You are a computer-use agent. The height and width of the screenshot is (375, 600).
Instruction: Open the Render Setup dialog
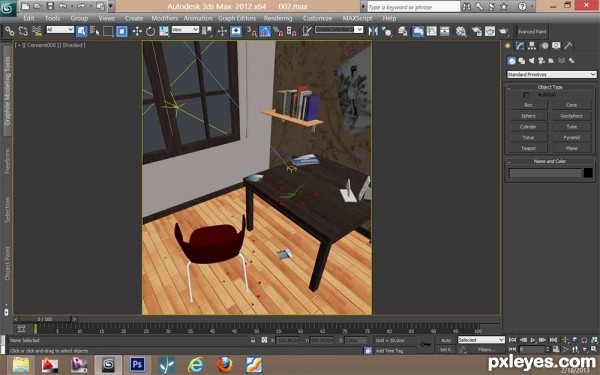pyautogui.click(x=476, y=31)
